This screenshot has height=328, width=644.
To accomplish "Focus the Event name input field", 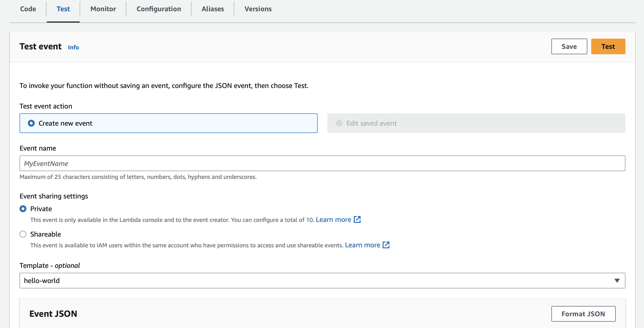I will (x=322, y=163).
